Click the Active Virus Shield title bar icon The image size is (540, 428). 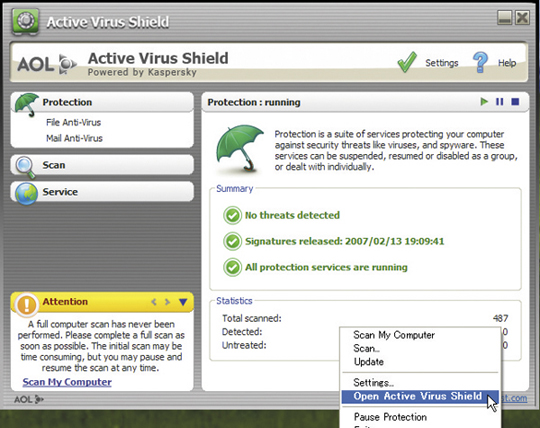(x=25, y=21)
